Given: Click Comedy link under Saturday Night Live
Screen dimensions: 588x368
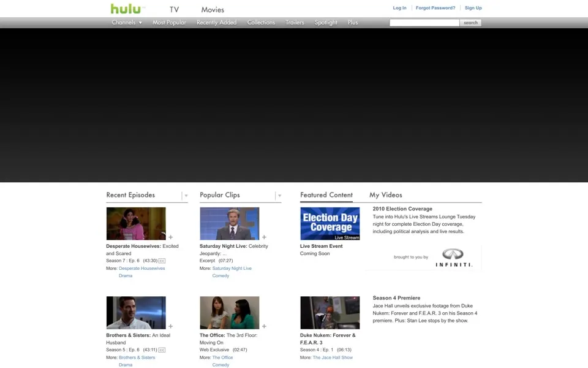Looking at the screenshot, I should [221, 275].
